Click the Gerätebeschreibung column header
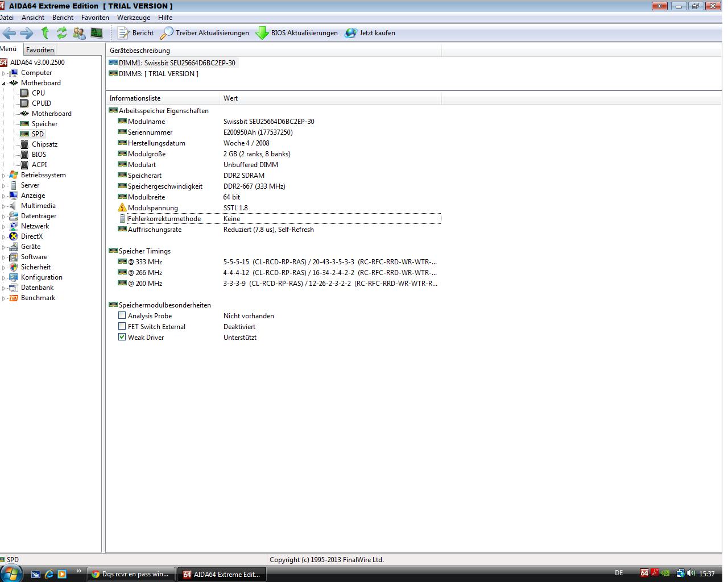The image size is (728, 582). tap(274, 51)
